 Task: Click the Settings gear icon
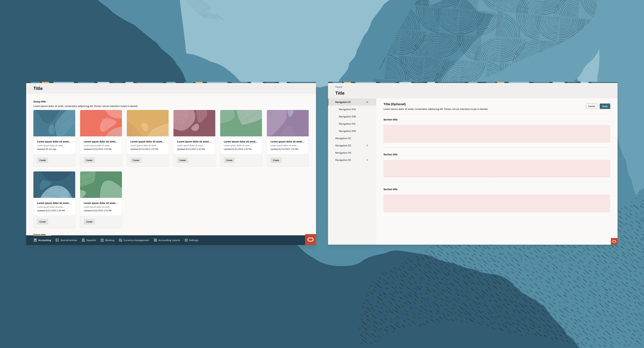(186, 240)
